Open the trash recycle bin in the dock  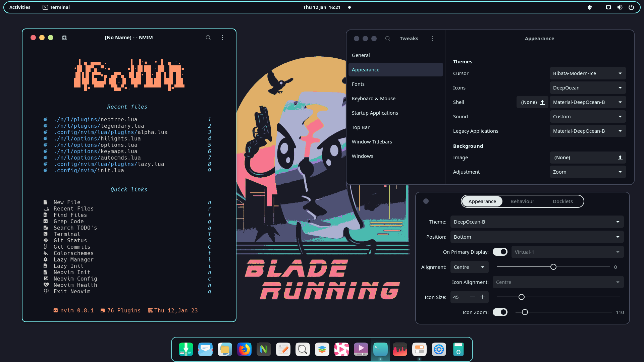pyautogui.click(x=458, y=349)
